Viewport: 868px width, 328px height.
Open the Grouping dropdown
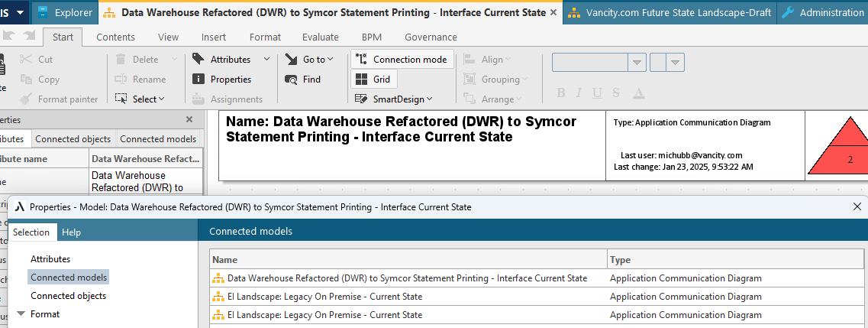point(495,80)
